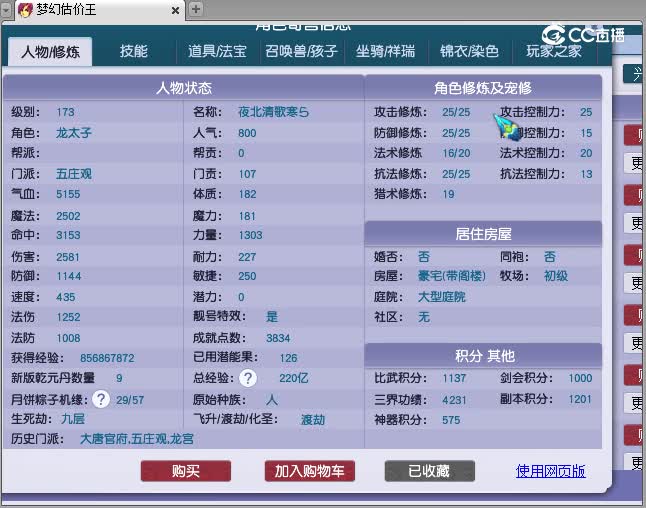This screenshot has height=508, width=646.
Task: Click the help icon beside 月饼粽子机缘
Action: [x=101, y=399]
